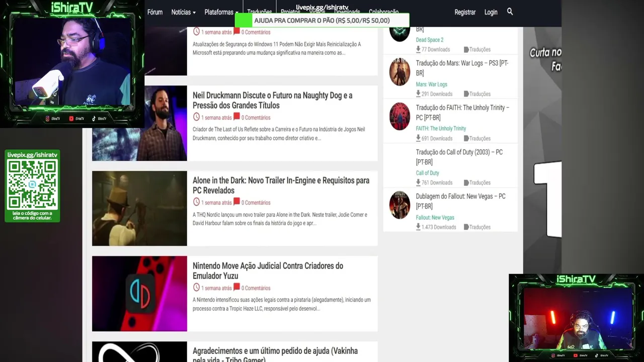This screenshot has height=362, width=644.
Task: Open the Alone in the Dark article thumbnail
Action: coord(139,208)
